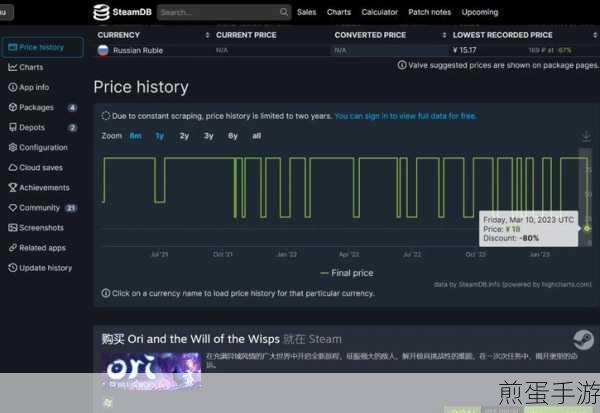
Task: Click the Valve suggested prices info icon
Action: 402,65
